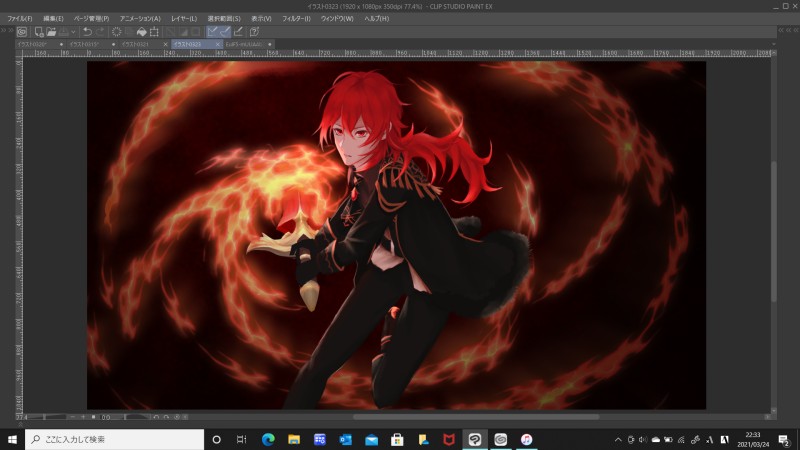Expand the collapsed right panel dock arrows
The image size is (800, 450).
[x=788, y=31]
